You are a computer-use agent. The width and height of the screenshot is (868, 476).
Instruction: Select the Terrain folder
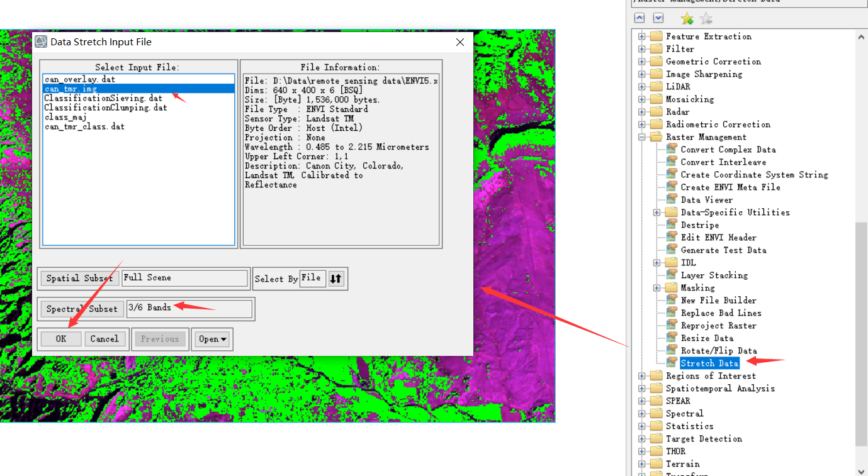pos(682,464)
